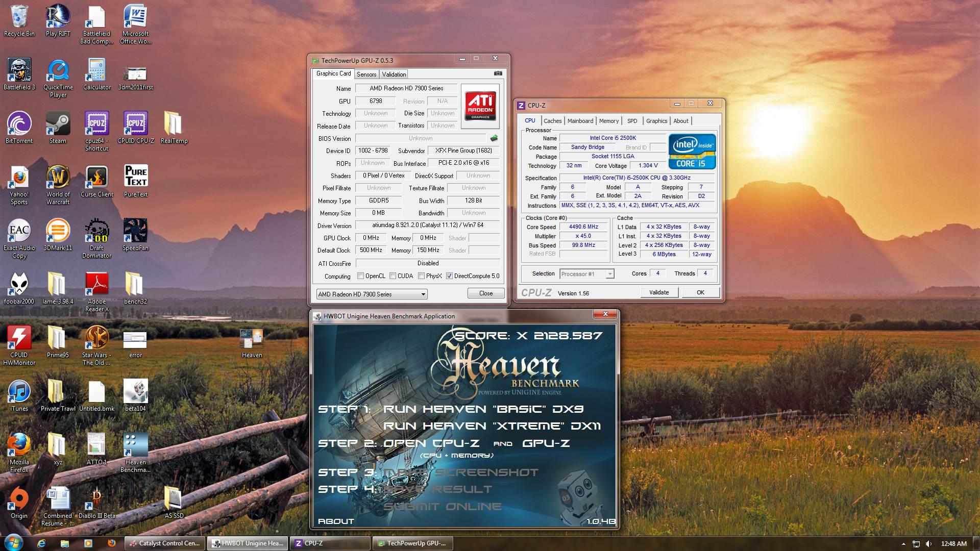Open the SPD tab in CPU-Z

[632, 121]
